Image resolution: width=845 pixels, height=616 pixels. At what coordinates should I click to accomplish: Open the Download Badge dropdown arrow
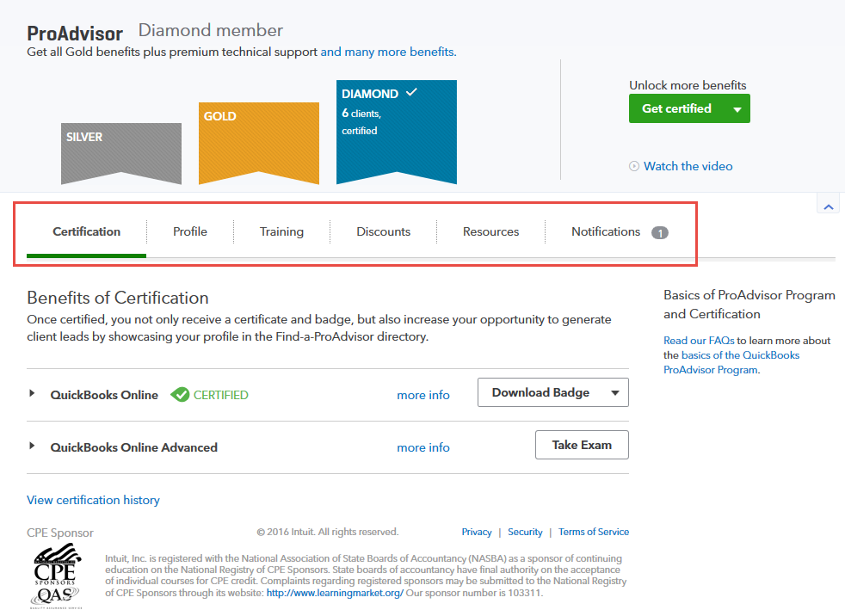coord(615,393)
